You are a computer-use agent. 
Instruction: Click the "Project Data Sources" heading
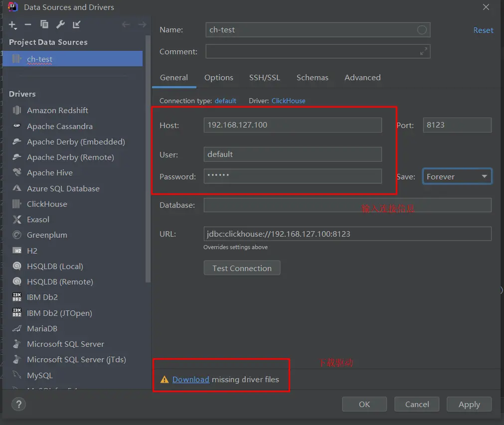coord(48,42)
